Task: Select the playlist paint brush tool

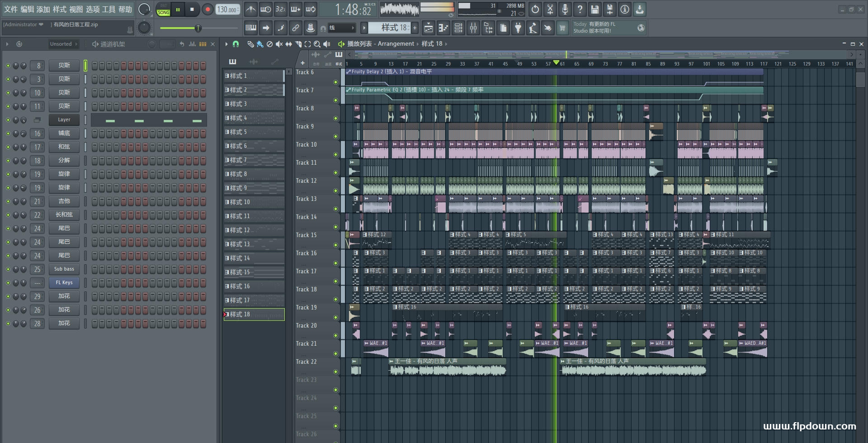Action: [x=259, y=44]
